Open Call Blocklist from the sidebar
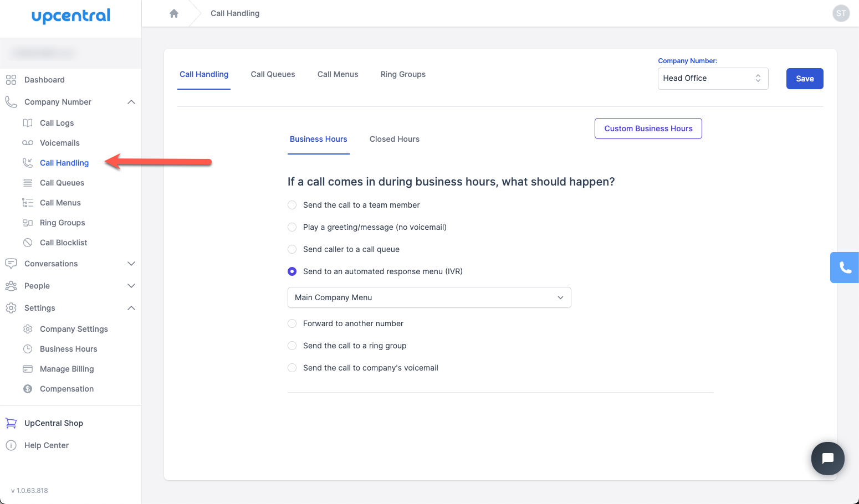The width and height of the screenshot is (859, 504). pyautogui.click(x=63, y=243)
